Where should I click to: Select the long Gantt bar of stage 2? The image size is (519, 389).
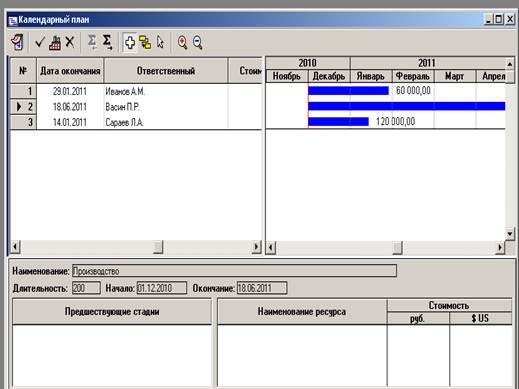coord(407,106)
